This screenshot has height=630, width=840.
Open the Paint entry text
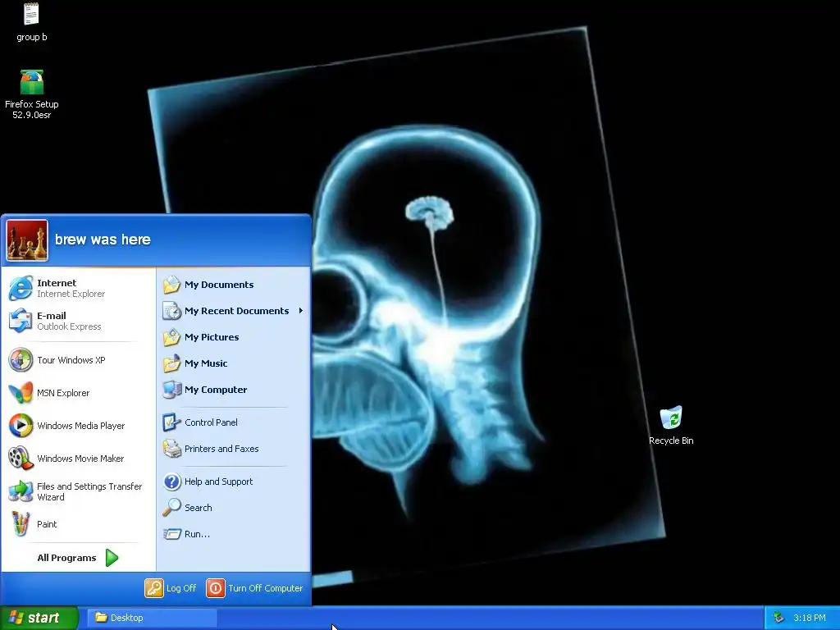click(47, 524)
